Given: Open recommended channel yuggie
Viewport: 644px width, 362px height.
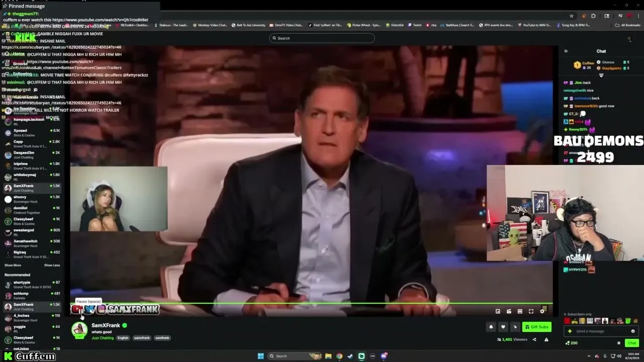Looking at the screenshot, I should click(x=31, y=328).
